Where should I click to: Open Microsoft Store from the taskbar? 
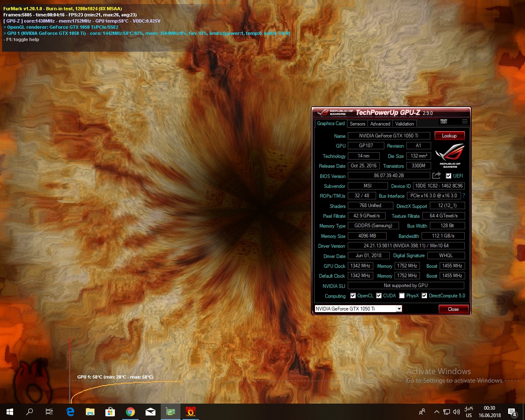tap(110, 412)
